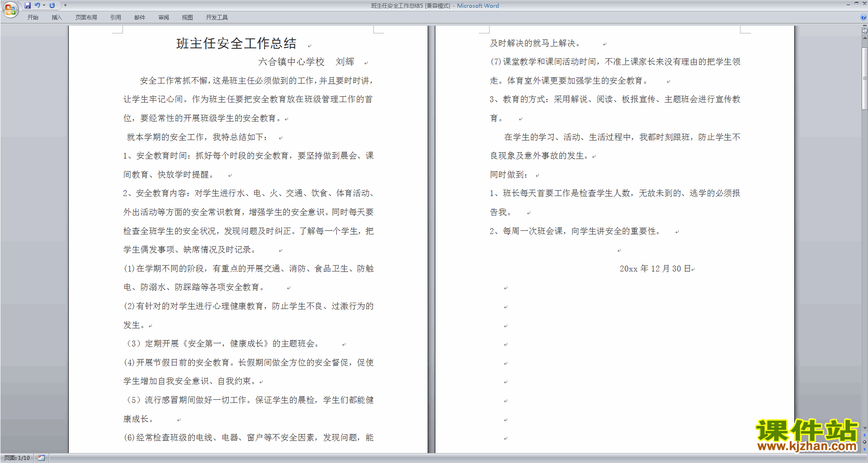Click the line starting (2)有针对的对学生

pyautogui.click(x=249, y=306)
